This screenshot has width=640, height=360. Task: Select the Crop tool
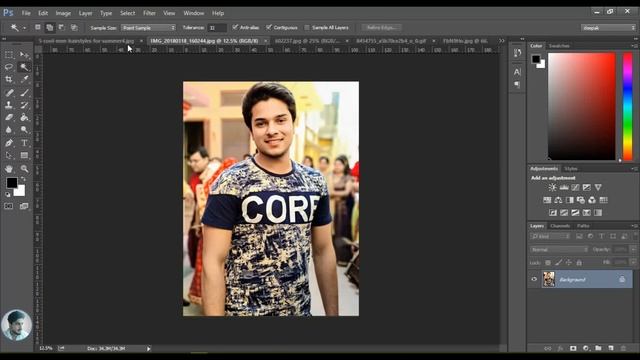coord(9,79)
